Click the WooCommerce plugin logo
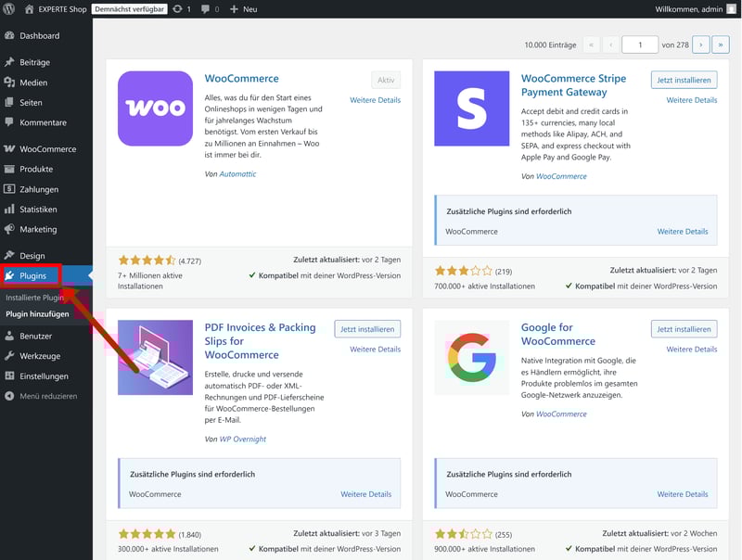742x560 pixels. click(x=155, y=108)
